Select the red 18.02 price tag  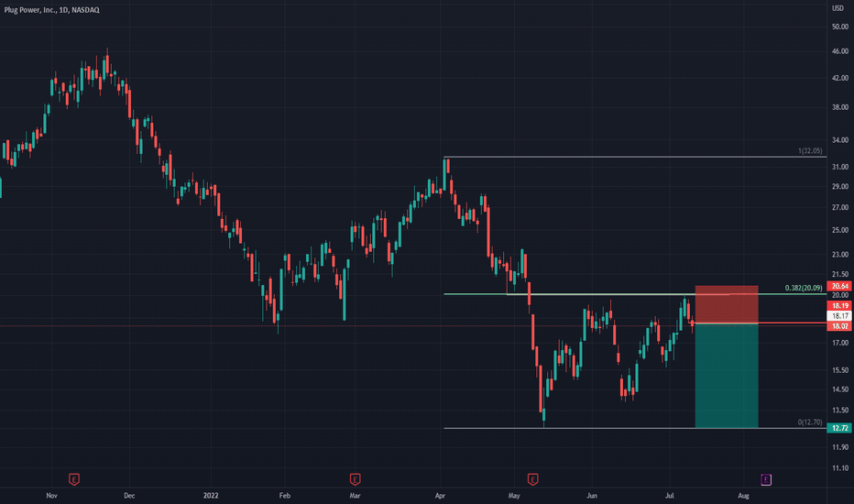click(840, 326)
